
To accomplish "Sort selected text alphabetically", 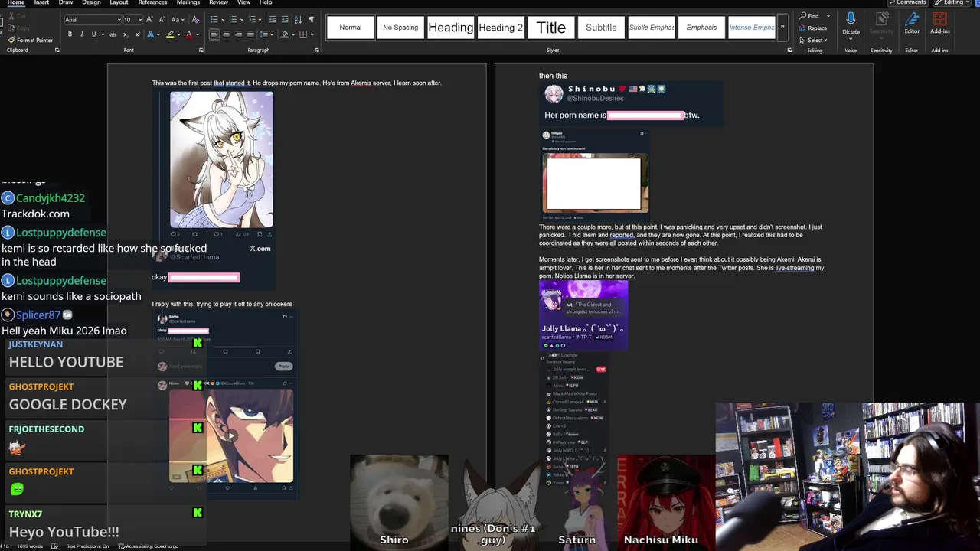I will 299,19.
